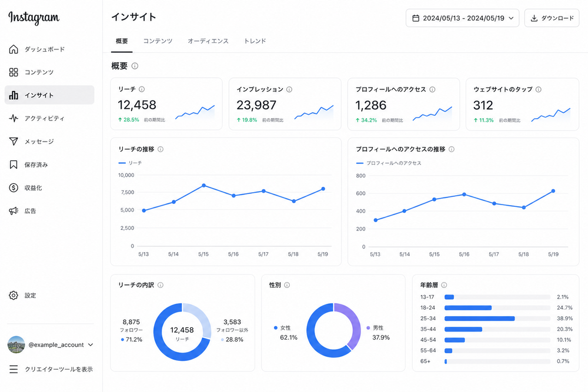Expand @example_account switcher chevron
Image resolution: width=588 pixels, height=392 pixels.
91,345
